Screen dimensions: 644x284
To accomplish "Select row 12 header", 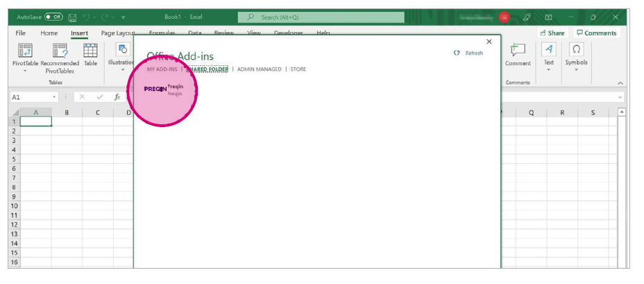I will 14,224.
